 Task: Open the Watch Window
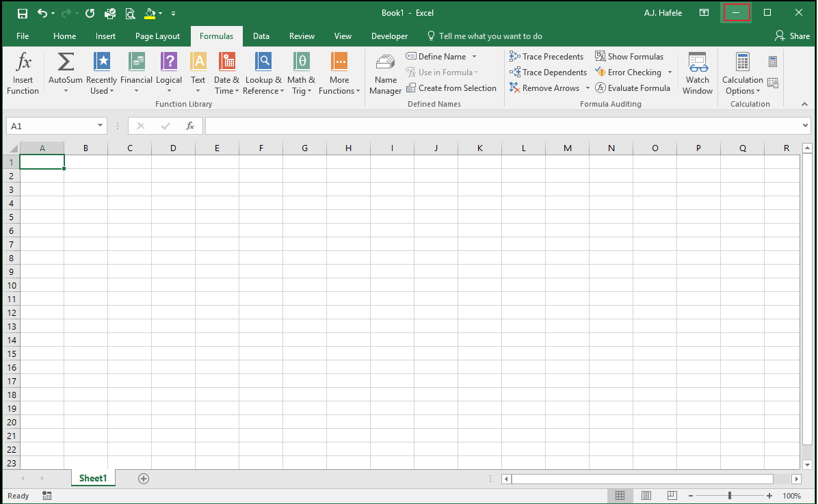tap(698, 73)
